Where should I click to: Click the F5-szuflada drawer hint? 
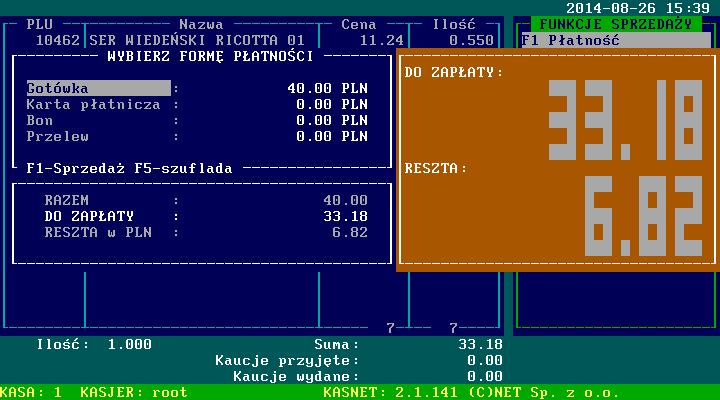183,169
